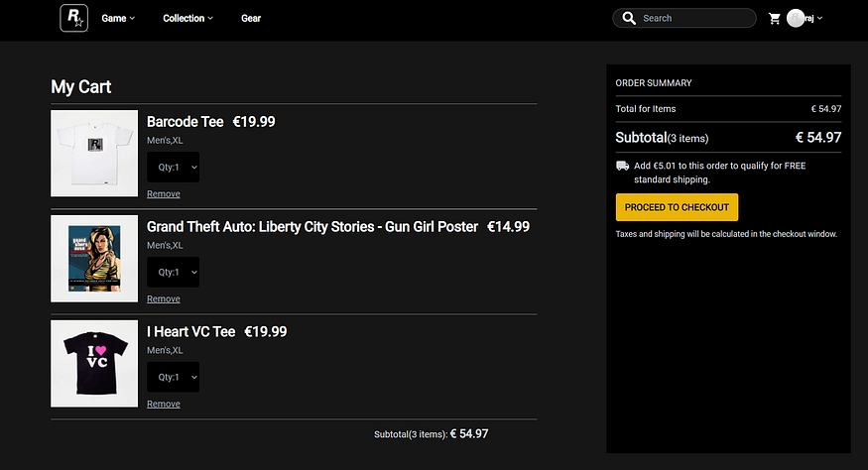
Task: Go to the Gear section
Action: click(251, 18)
